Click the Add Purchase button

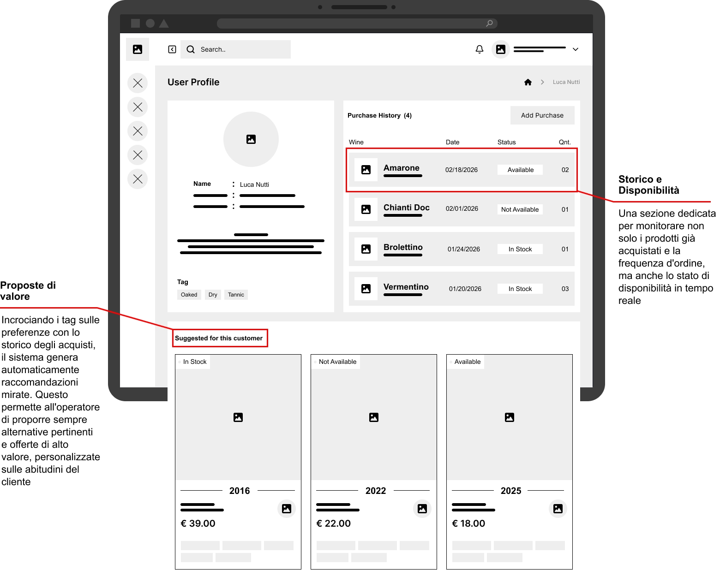(542, 115)
